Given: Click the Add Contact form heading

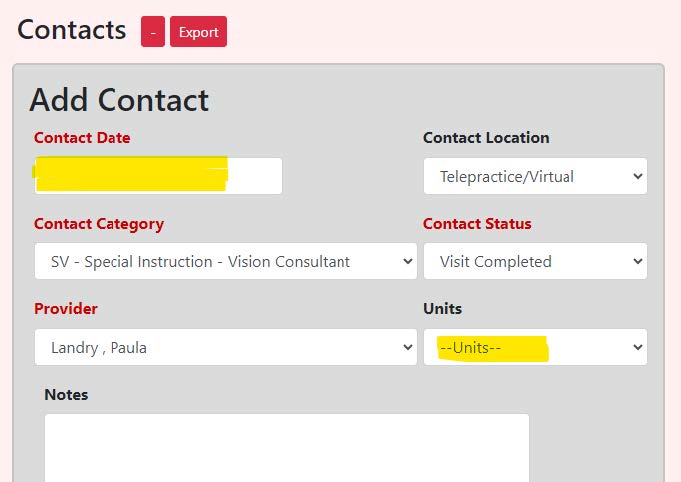Looking at the screenshot, I should click(119, 100).
